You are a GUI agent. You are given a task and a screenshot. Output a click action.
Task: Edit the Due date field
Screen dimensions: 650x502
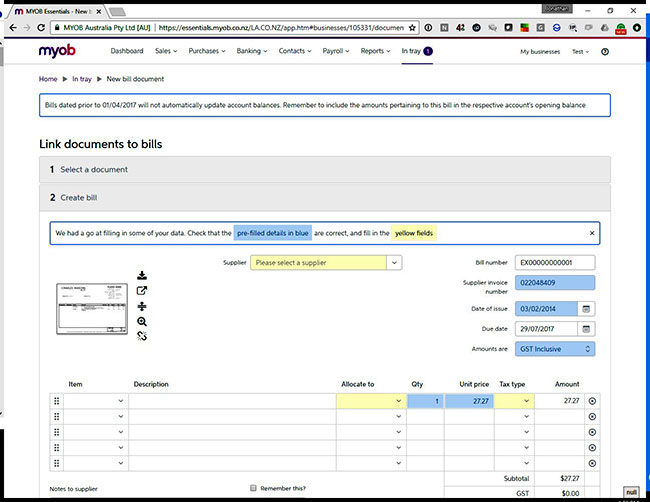(x=546, y=329)
